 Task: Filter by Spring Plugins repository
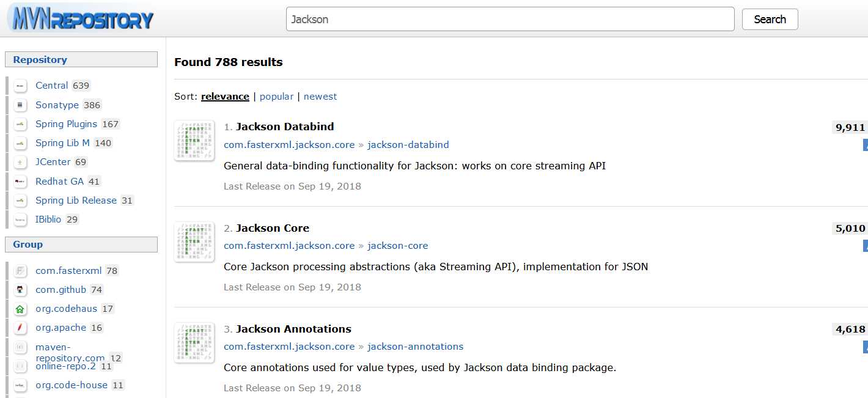(66, 124)
